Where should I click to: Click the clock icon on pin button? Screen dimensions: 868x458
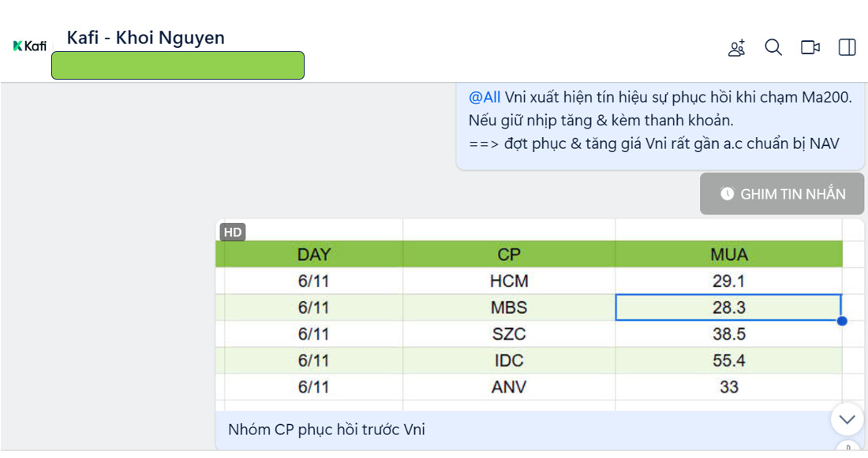pyautogui.click(x=727, y=194)
